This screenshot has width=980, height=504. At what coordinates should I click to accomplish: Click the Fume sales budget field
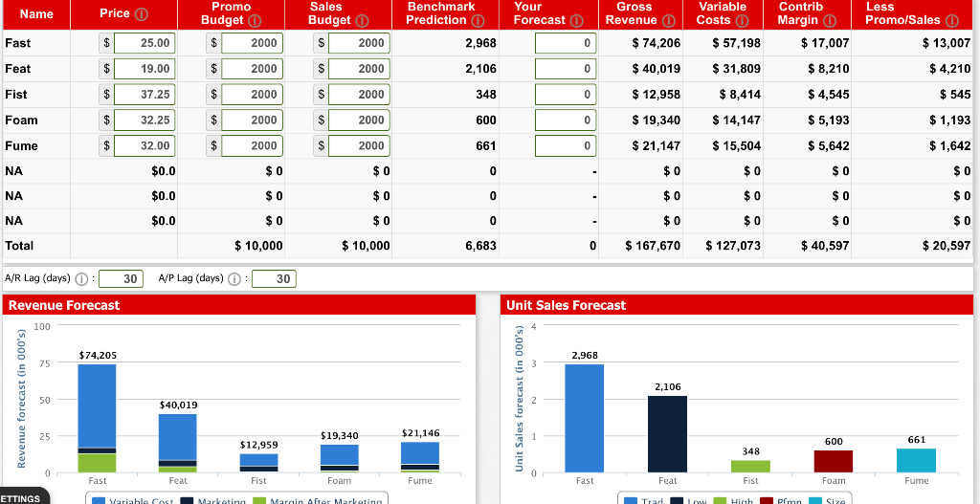tap(360, 145)
